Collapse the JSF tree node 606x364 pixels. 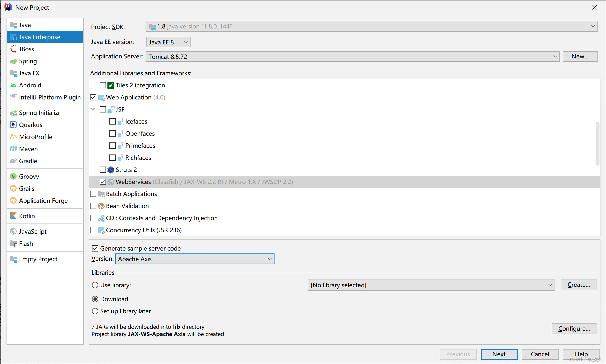pos(93,109)
